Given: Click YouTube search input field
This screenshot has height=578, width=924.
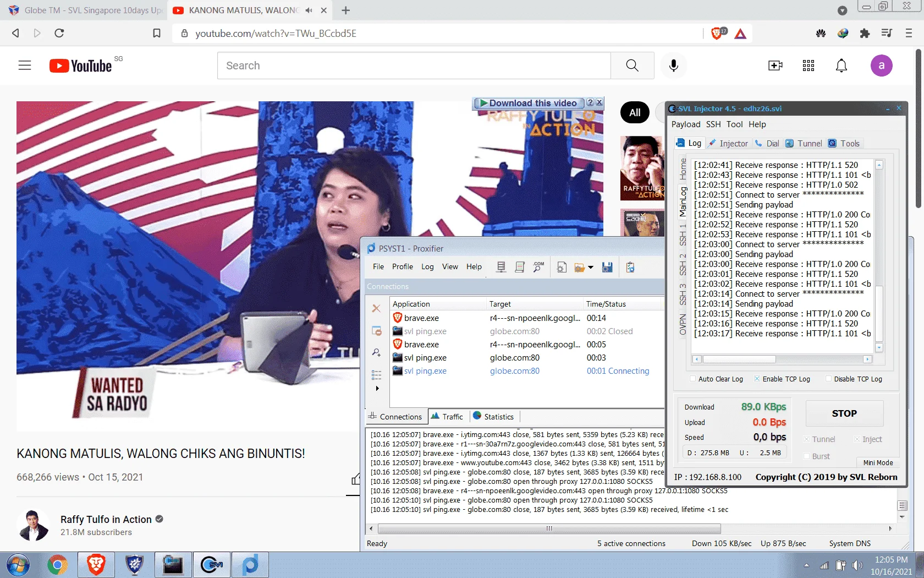Looking at the screenshot, I should pyautogui.click(x=414, y=66).
